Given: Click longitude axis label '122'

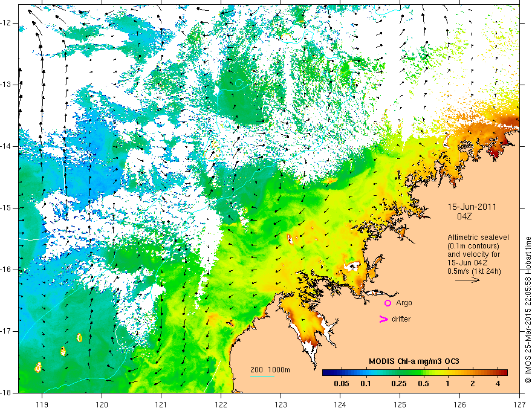Looking at the screenshot, I should pos(221,404).
